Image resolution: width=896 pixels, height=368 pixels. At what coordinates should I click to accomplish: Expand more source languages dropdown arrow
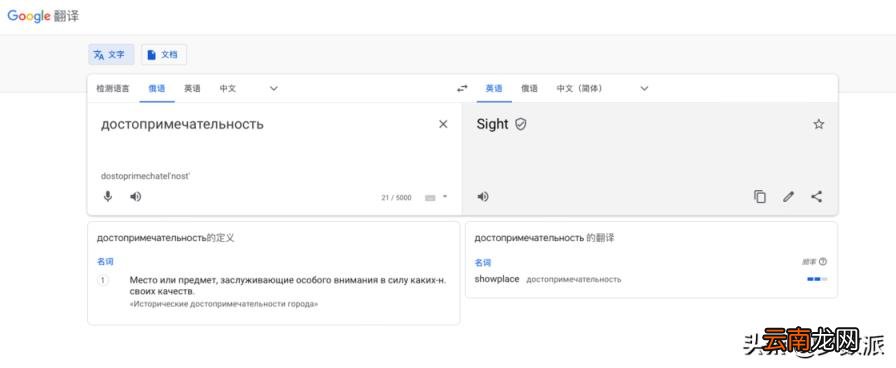coord(274,89)
